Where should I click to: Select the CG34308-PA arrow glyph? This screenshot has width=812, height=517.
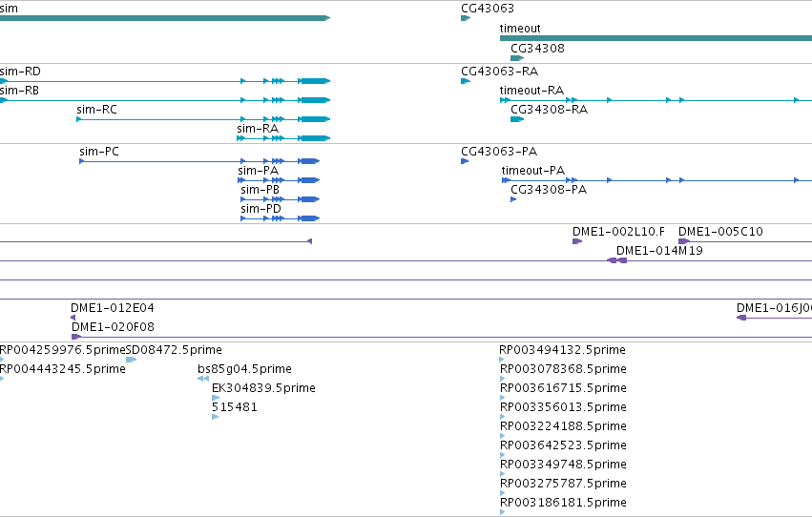513,199
